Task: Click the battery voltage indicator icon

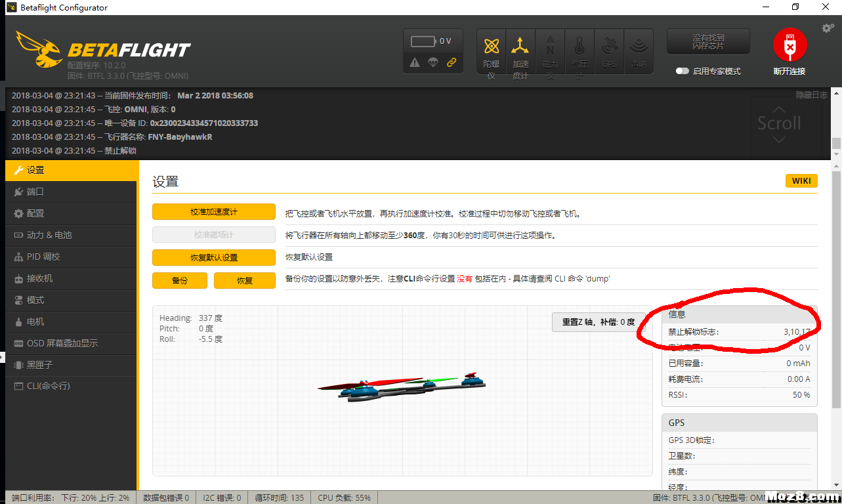Action: 423,41
